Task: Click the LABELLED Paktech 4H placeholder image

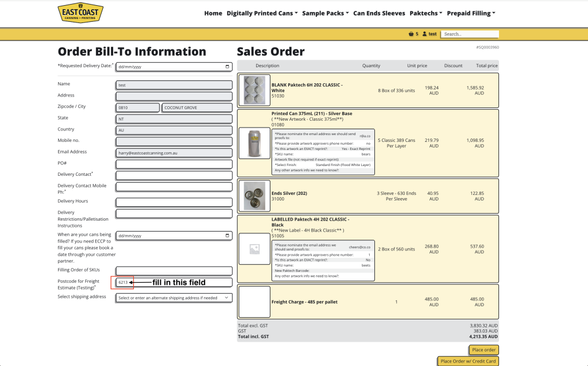Action: 254,249
